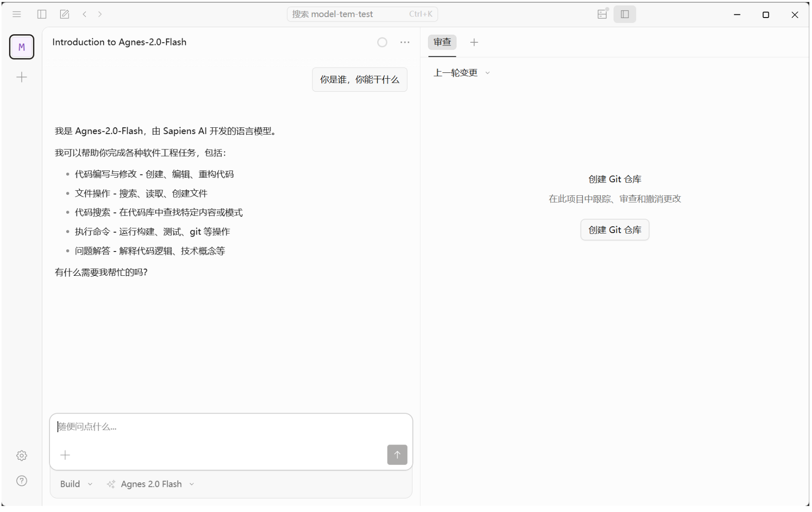This screenshot has height=512, width=812.
Task: Click the line 我可以帮助你完成各种软件工程任务
Action: coord(140,153)
